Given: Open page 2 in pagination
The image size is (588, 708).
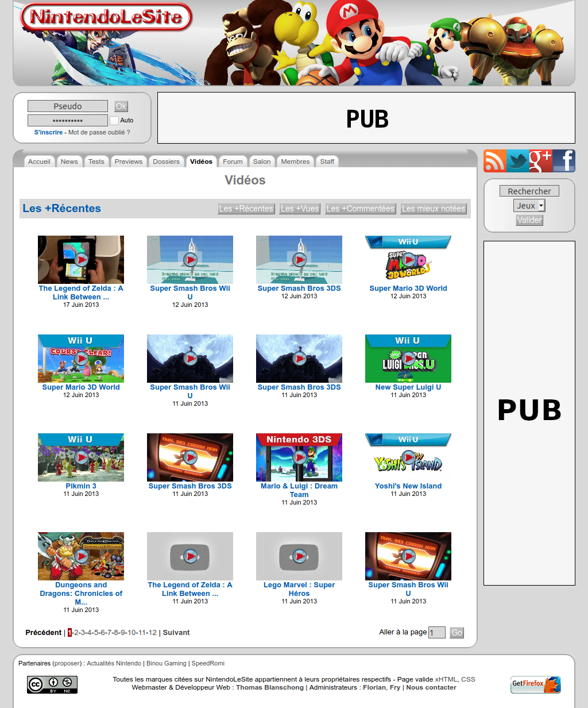Looking at the screenshot, I should pos(76,633).
